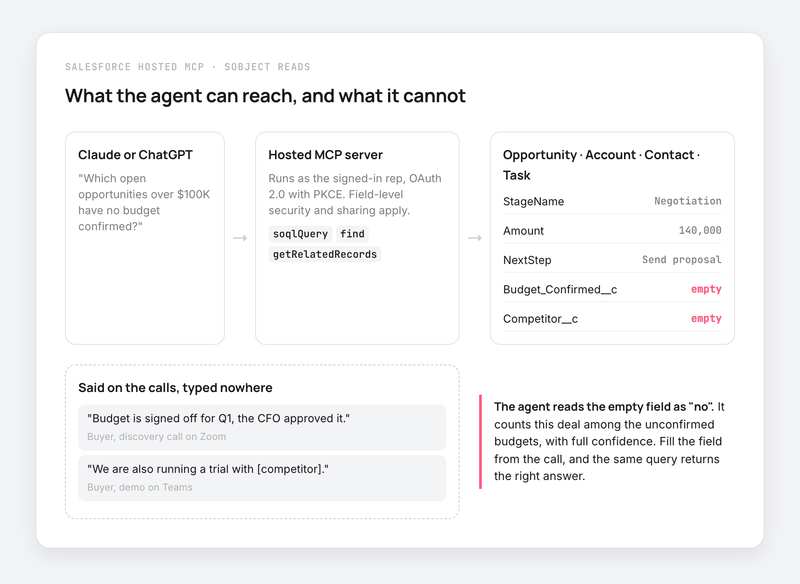Screen dimensions: 800x584
Task: Click the soqlQuery code chip
Action: (x=300, y=234)
